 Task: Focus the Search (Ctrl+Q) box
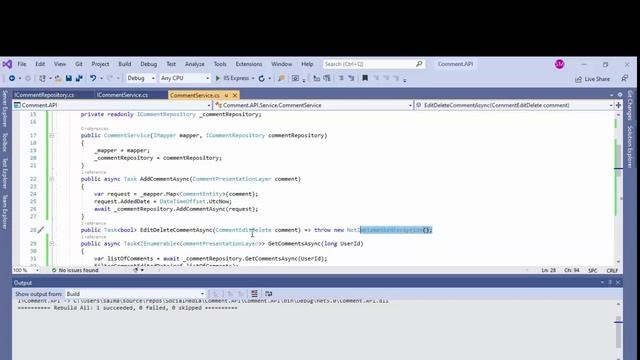[373, 64]
